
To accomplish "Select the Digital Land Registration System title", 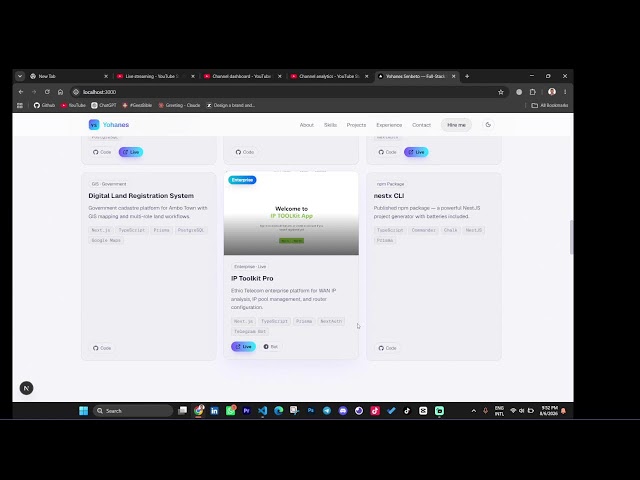I will coord(141,196).
